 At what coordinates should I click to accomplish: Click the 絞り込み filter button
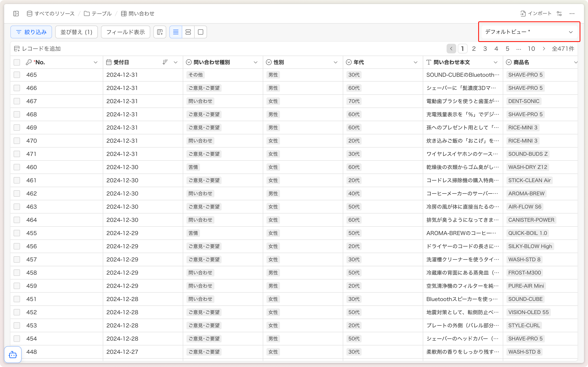point(31,32)
